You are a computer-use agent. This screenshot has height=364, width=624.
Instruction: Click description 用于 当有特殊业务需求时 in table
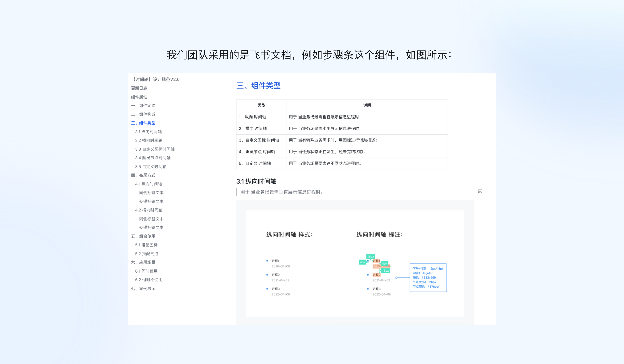[367, 140]
